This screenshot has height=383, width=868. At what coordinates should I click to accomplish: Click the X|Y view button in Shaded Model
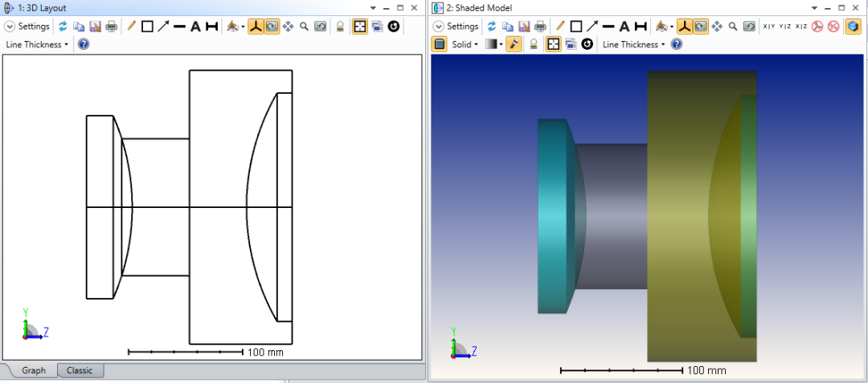click(769, 26)
